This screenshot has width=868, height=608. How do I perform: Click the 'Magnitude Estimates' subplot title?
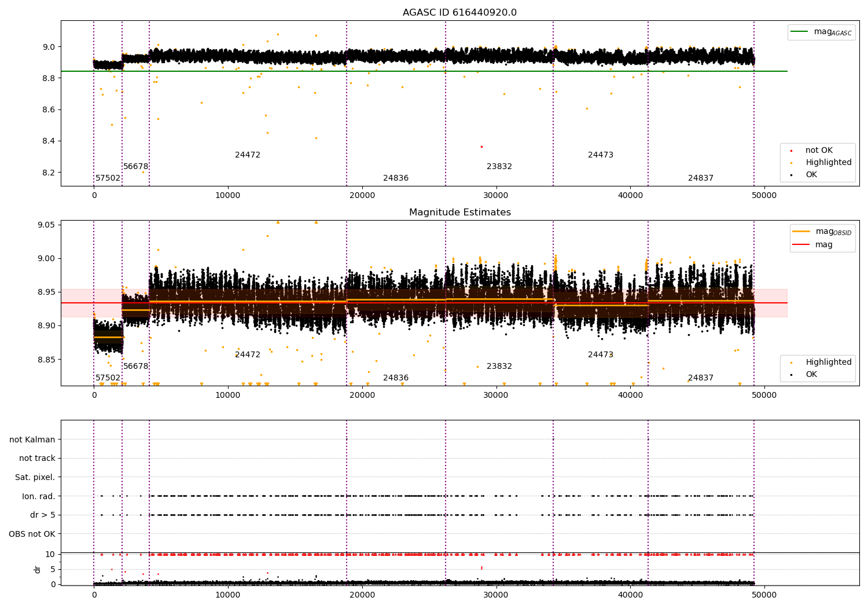pos(459,213)
